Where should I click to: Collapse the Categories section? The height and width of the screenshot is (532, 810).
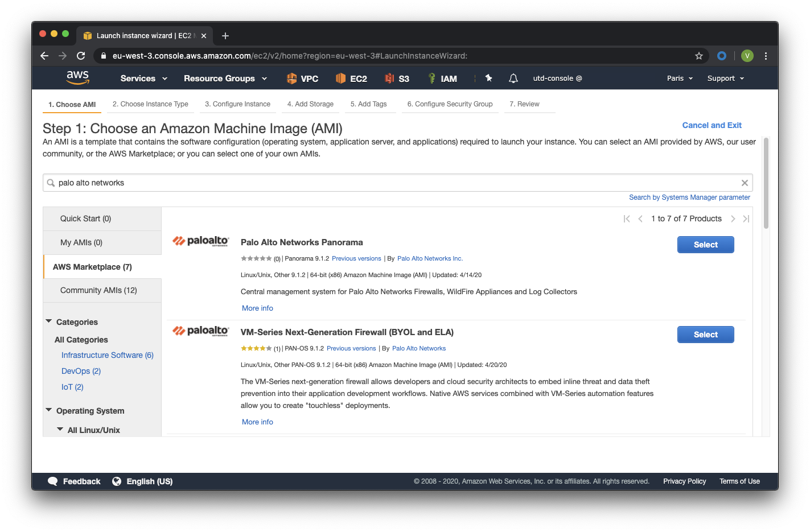[49, 321]
